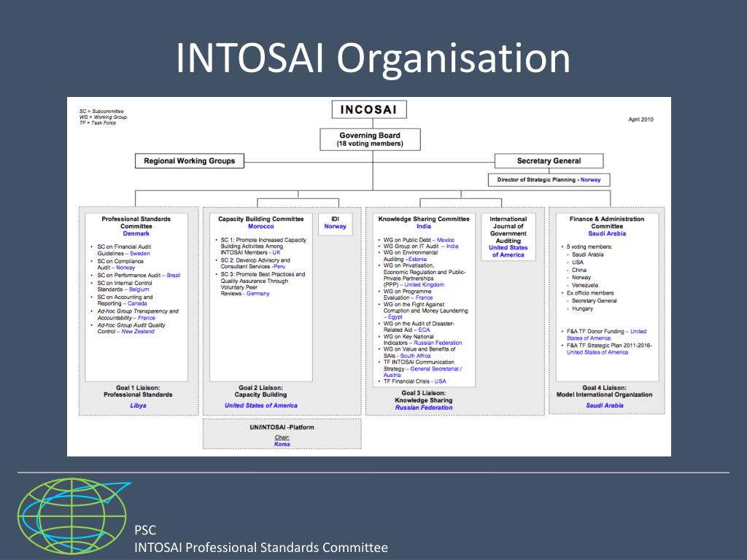Select "Goal 1 Liaison: Professional Standards" label
The height and width of the screenshot is (560, 747).
[x=138, y=392]
